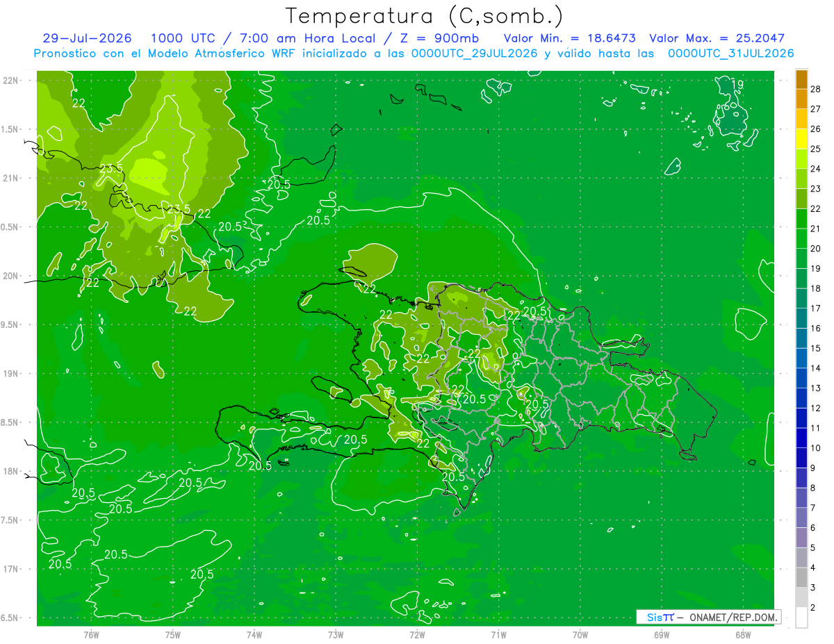
Task: Click the color bar label "10"
Action: [x=815, y=448]
